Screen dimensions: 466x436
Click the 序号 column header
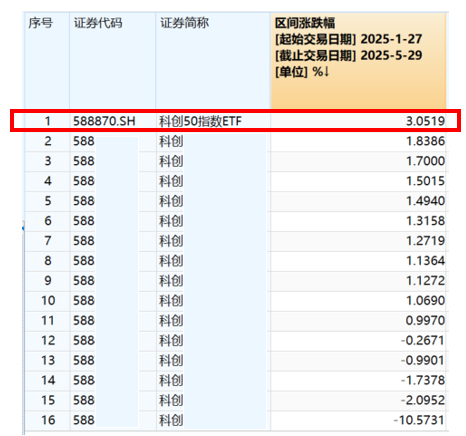pyautogui.click(x=41, y=23)
